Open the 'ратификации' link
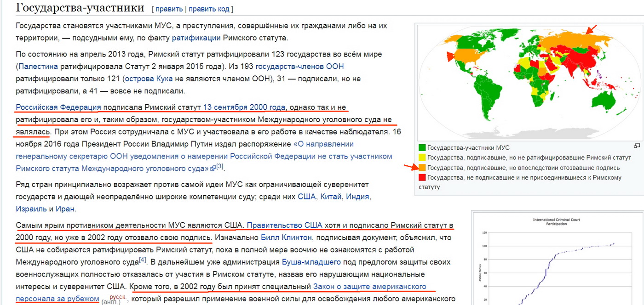 click(196, 38)
